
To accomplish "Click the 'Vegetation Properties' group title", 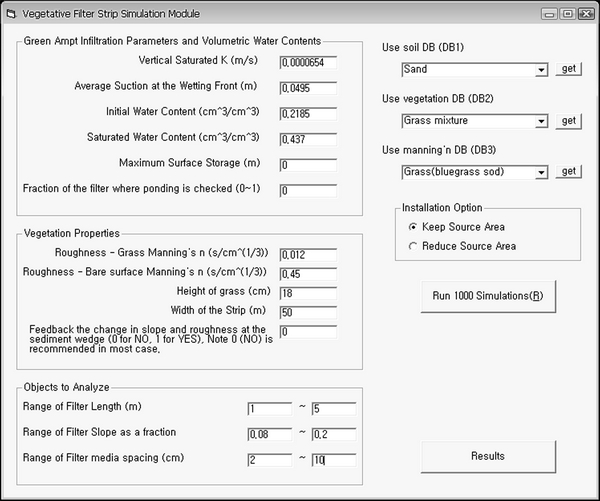I will point(72,233).
